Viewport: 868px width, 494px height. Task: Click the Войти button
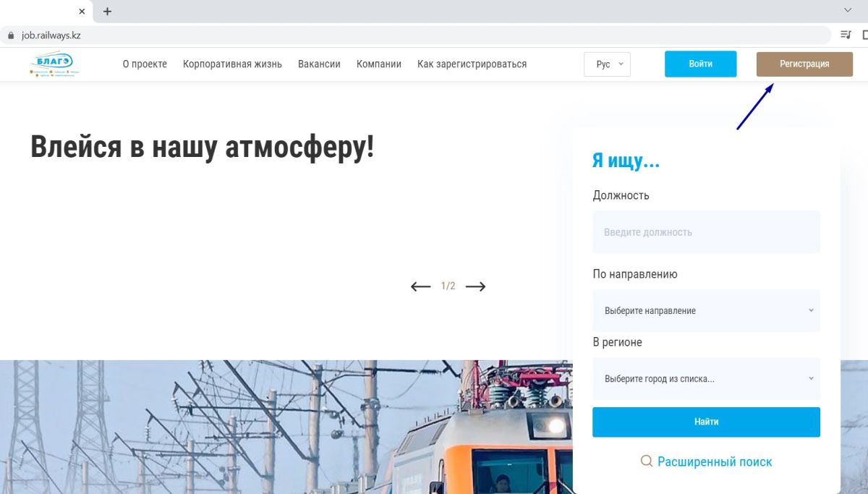tap(700, 64)
